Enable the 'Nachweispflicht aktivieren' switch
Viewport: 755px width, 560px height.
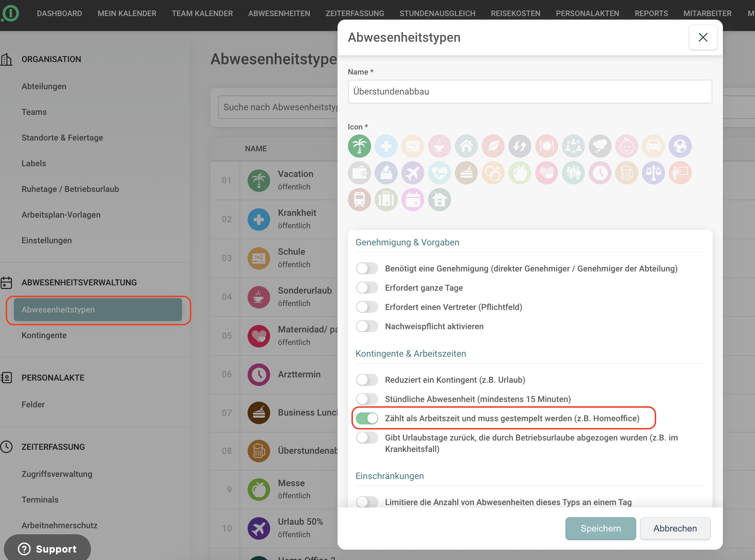[367, 326]
